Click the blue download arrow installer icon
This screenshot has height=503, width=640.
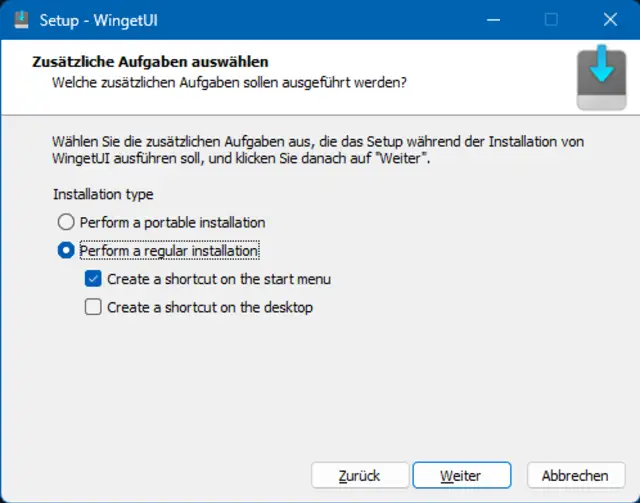(x=602, y=79)
